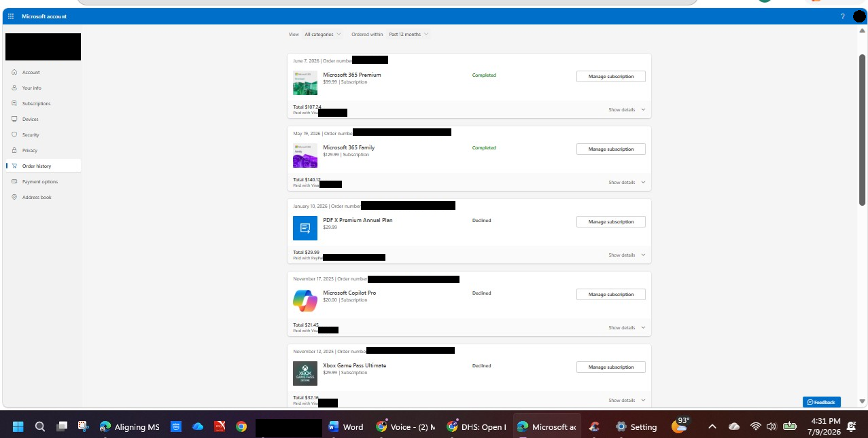Manage subscription for PDF X Premium
This screenshot has width=868, height=438.
point(611,221)
